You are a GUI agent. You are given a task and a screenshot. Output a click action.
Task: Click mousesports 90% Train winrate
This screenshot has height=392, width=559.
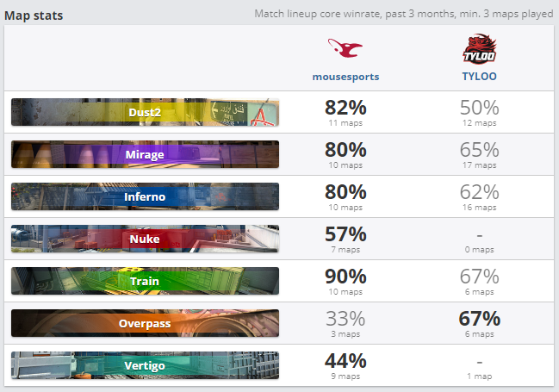(x=345, y=277)
